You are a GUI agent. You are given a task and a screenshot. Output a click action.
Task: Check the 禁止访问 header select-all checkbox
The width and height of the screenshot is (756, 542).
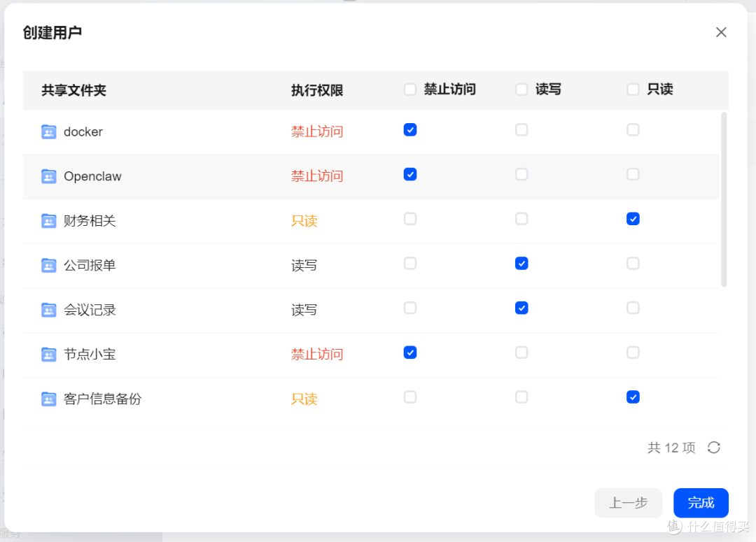coord(410,89)
